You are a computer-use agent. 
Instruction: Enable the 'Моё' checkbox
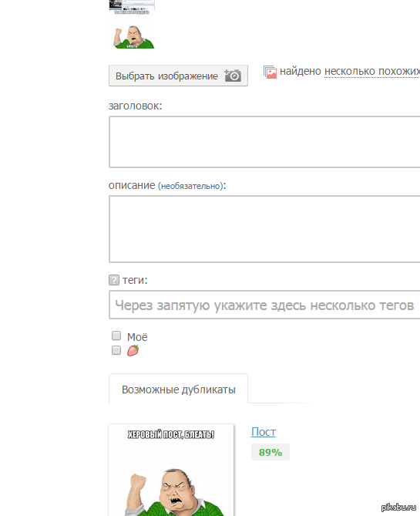(116, 336)
